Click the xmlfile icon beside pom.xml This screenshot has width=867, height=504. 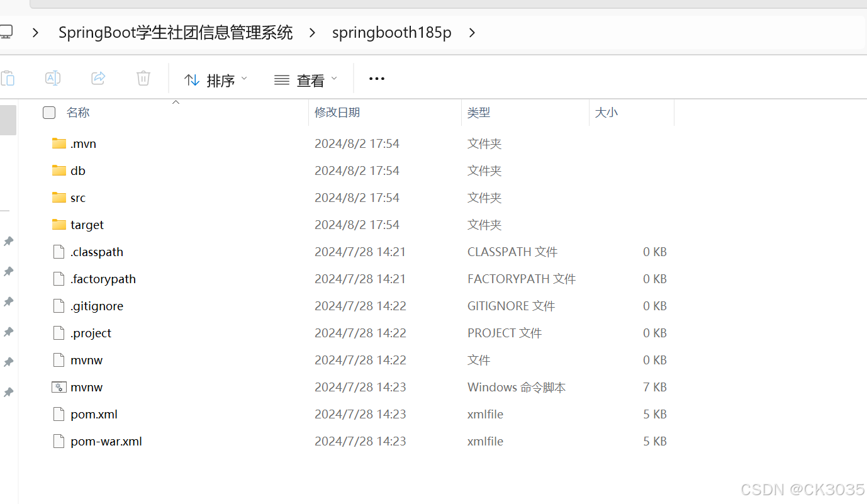coord(58,413)
